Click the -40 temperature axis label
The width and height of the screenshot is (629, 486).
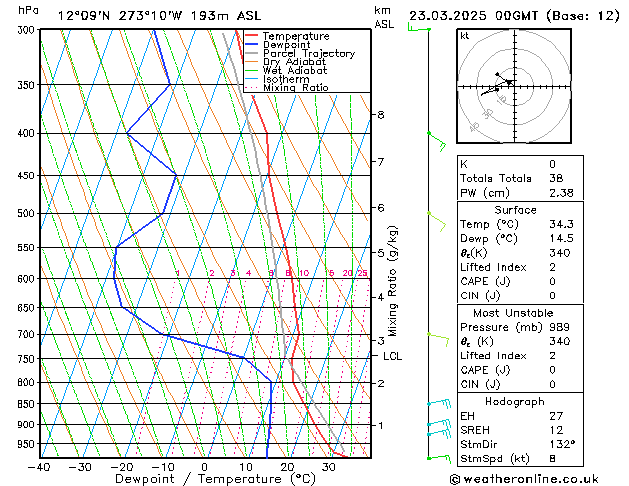[x=39, y=467]
